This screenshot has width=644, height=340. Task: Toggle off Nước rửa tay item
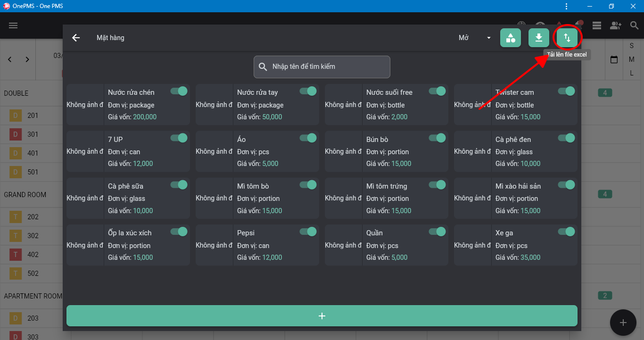click(308, 91)
